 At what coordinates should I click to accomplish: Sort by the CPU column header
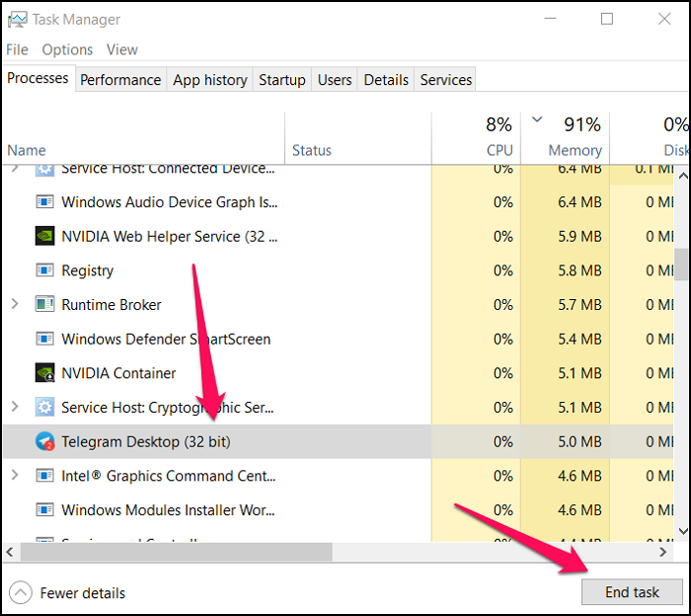coord(477,138)
